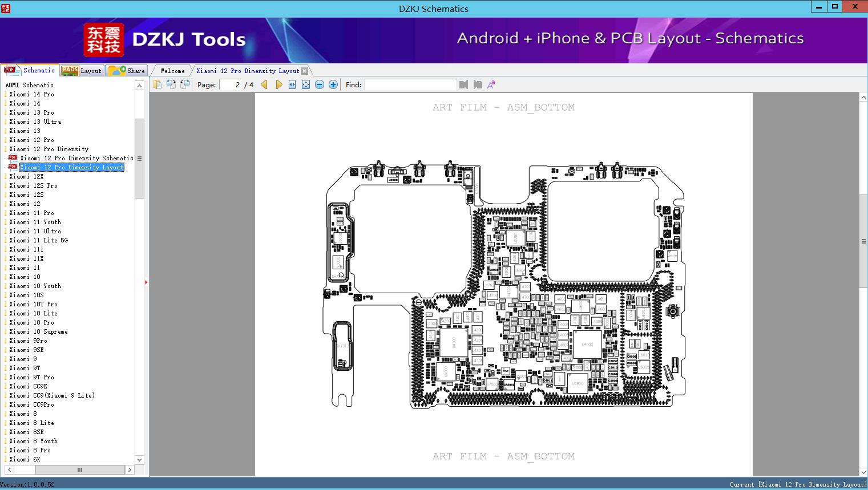The width and height of the screenshot is (868, 490).
Task: Expand the Xiaomi CC9(Xiaomi 9 Lite) folder
Action: click(x=52, y=395)
